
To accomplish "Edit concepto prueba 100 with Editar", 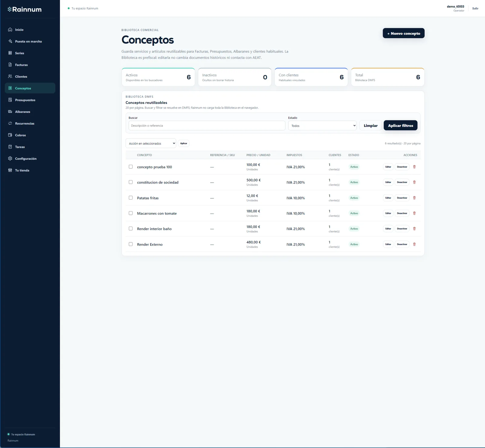I will 388,167.
